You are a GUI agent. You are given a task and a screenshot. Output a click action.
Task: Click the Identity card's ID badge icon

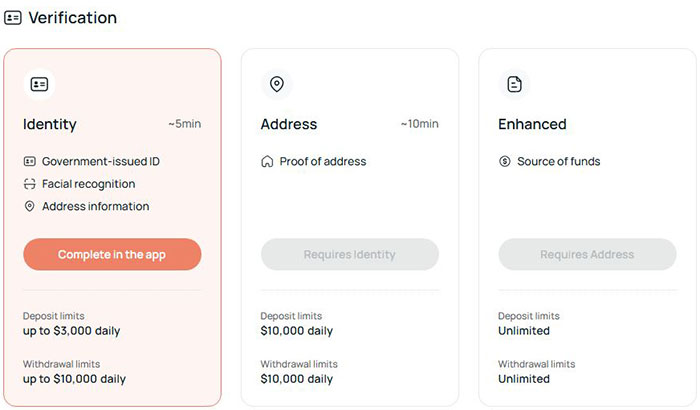tap(39, 84)
